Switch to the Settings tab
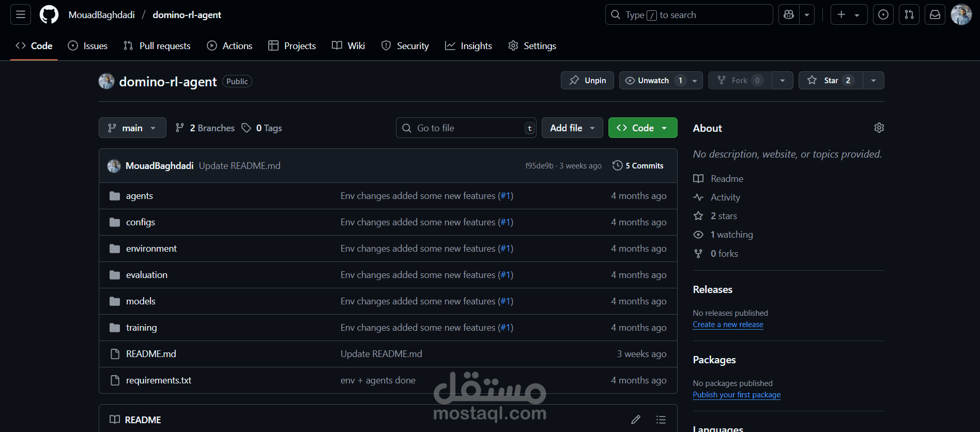 (532, 45)
